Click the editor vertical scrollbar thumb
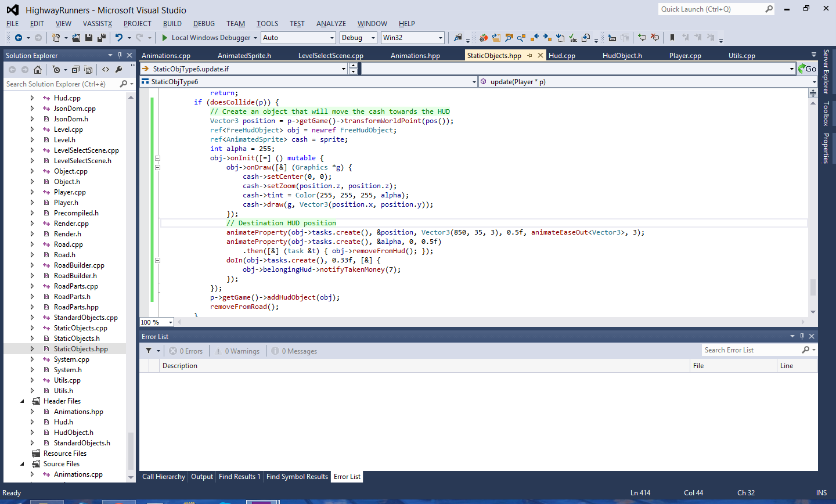The image size is (836, 504). [x=813, y=287]
